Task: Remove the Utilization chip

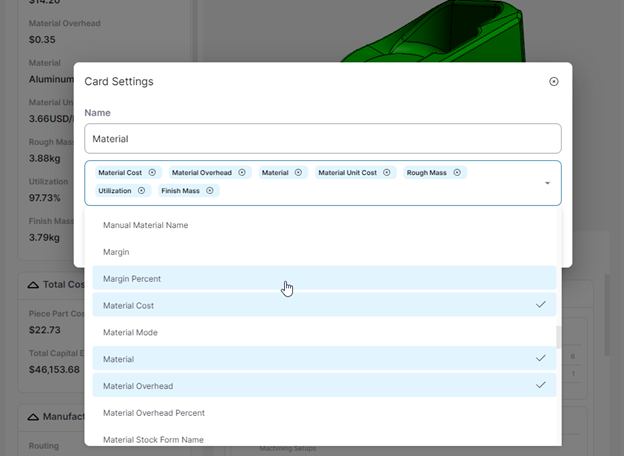Action: pos(141,190)
